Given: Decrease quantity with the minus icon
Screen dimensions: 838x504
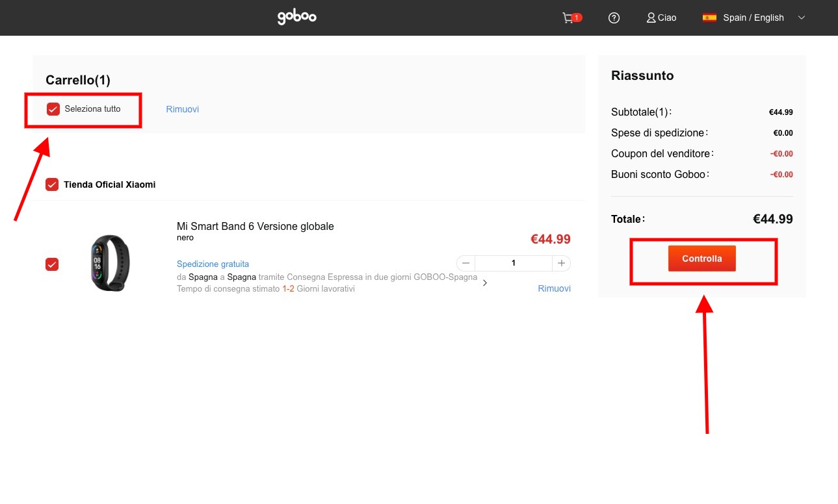Looking at the screenshot, I should pos(465,263).
